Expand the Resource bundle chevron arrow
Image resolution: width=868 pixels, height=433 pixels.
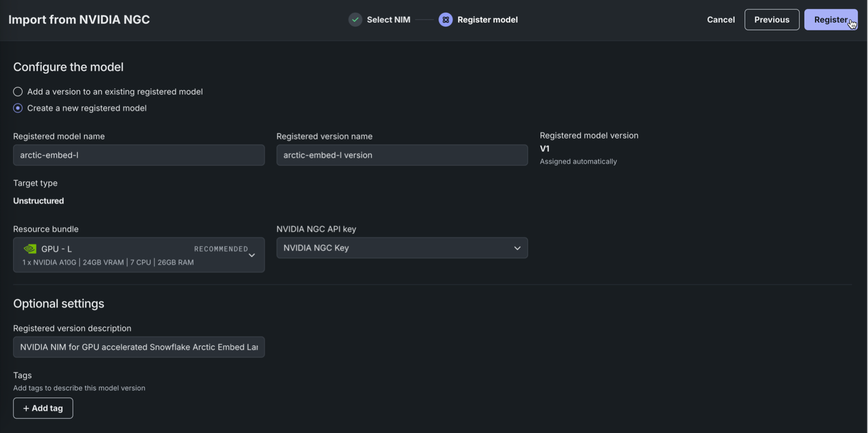(252, 255)
